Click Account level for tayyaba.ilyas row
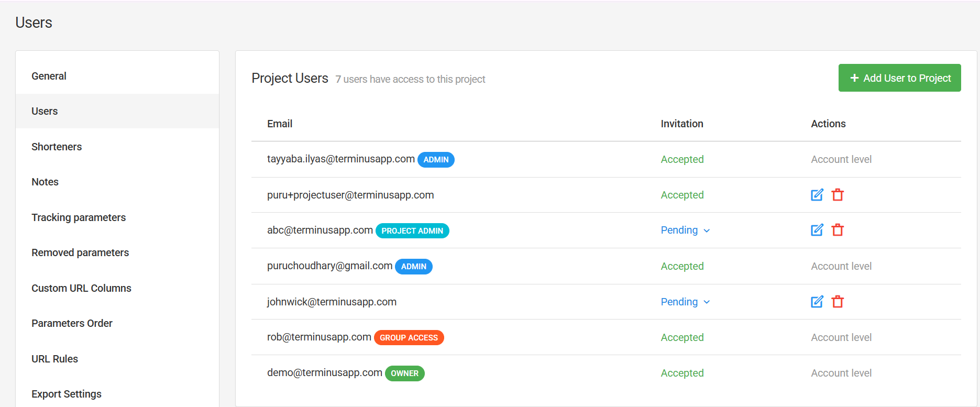Viewport: 980px width, 407px height. [x=841, y=159]
